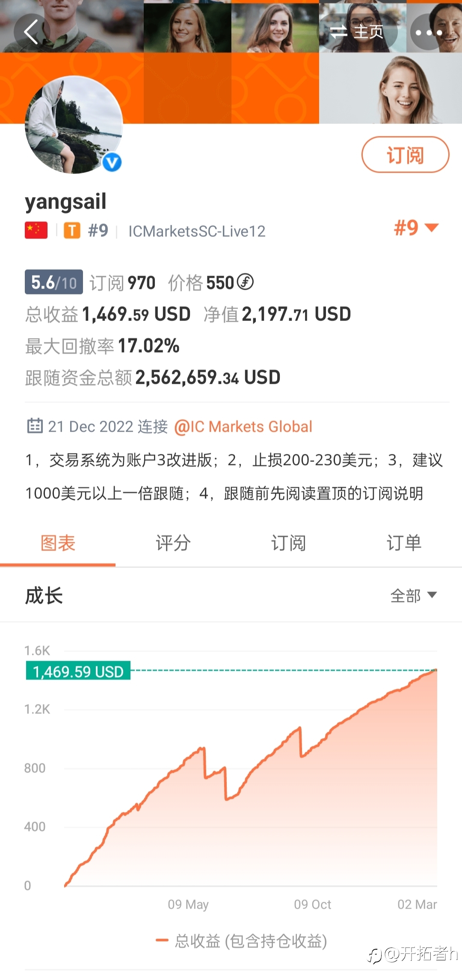
Task: Tap the calendar icon beside 21 Dec 2022
Action: (35, 426)
